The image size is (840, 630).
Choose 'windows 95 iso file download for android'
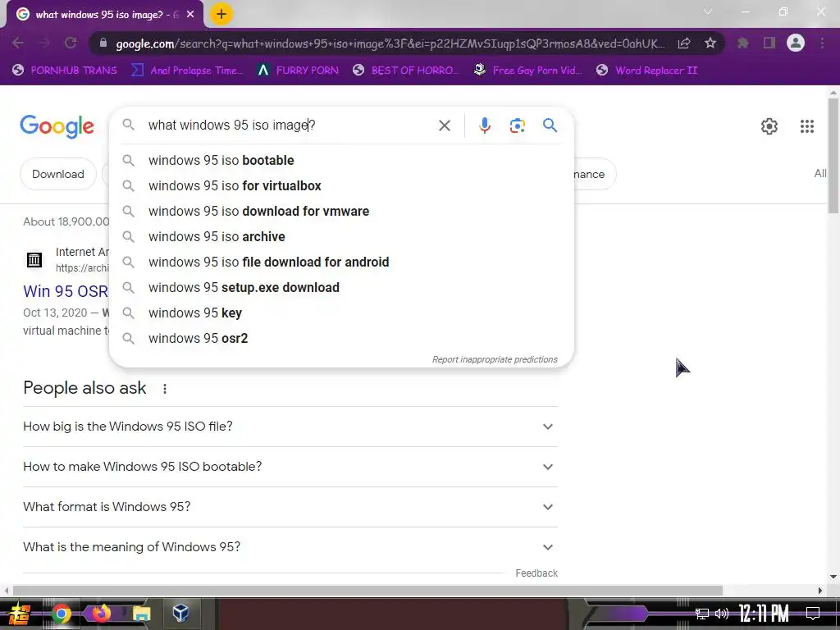[x=341, y=262]
